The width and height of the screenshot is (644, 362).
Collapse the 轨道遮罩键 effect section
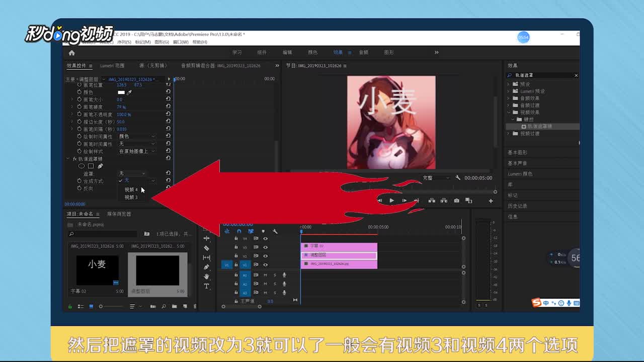[68, 159]
